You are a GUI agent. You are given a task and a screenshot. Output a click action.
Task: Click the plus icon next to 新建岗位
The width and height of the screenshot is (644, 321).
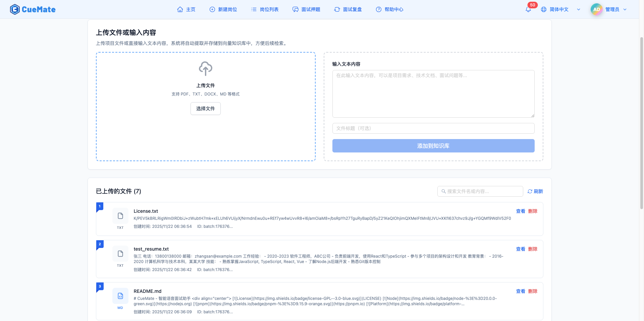pyautogui.click(x=212, y=9)
